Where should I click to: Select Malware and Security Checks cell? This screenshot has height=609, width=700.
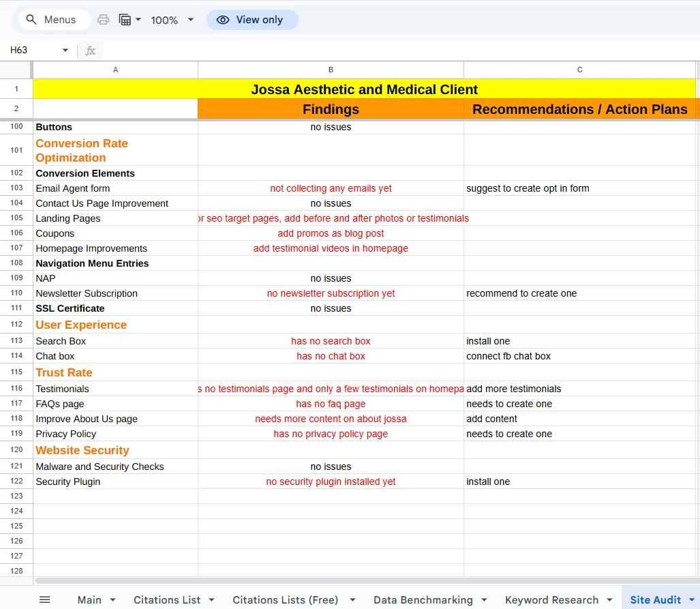(x=116, y=466)
